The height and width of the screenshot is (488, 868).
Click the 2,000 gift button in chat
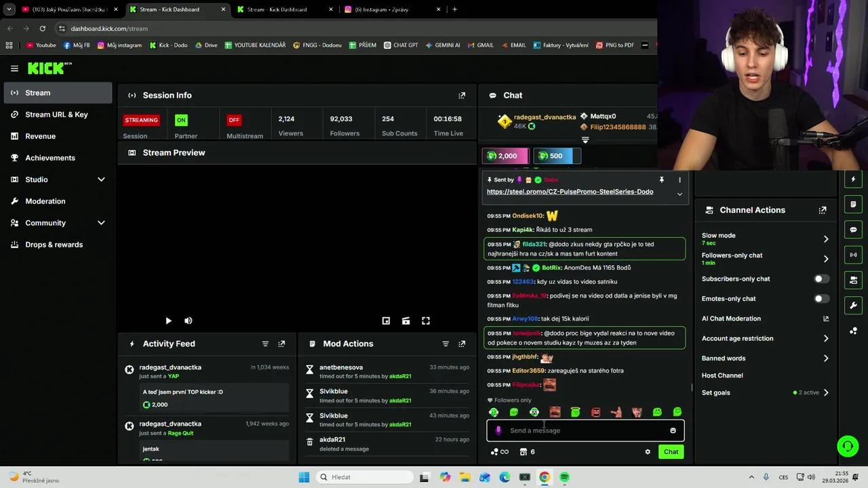tap(505, 156)
